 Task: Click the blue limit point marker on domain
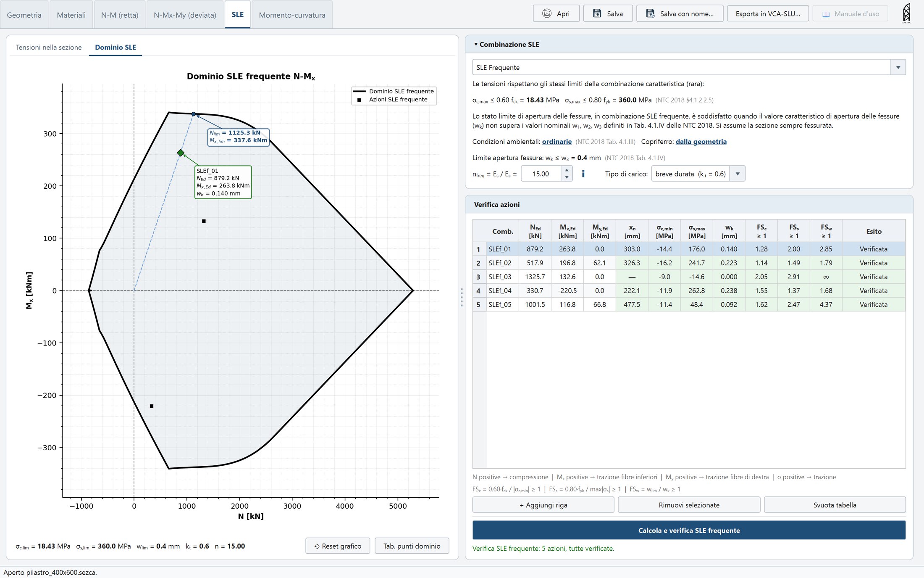(194, 114)
